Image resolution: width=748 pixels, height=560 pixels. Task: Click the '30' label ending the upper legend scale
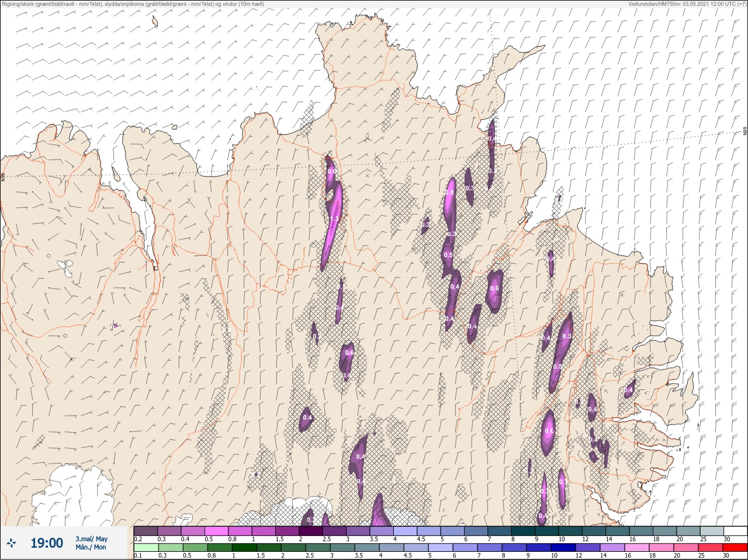[x=726, y=539]
